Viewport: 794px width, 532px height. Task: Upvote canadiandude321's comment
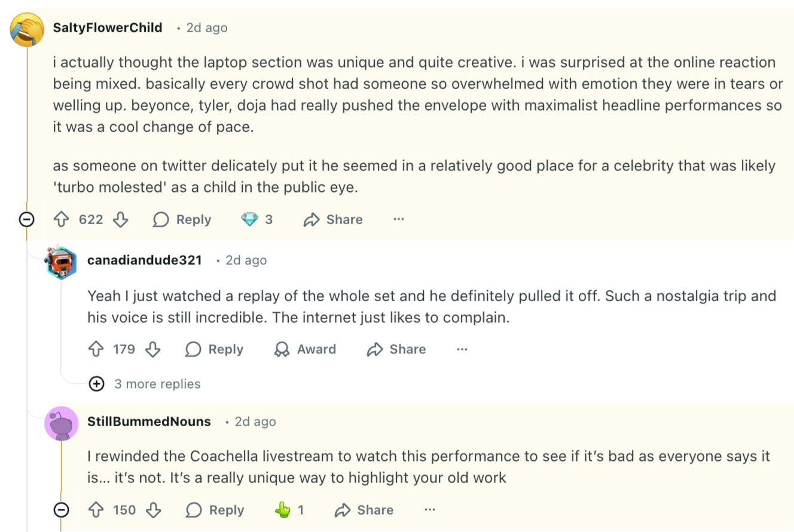click(x=96, y=349)
